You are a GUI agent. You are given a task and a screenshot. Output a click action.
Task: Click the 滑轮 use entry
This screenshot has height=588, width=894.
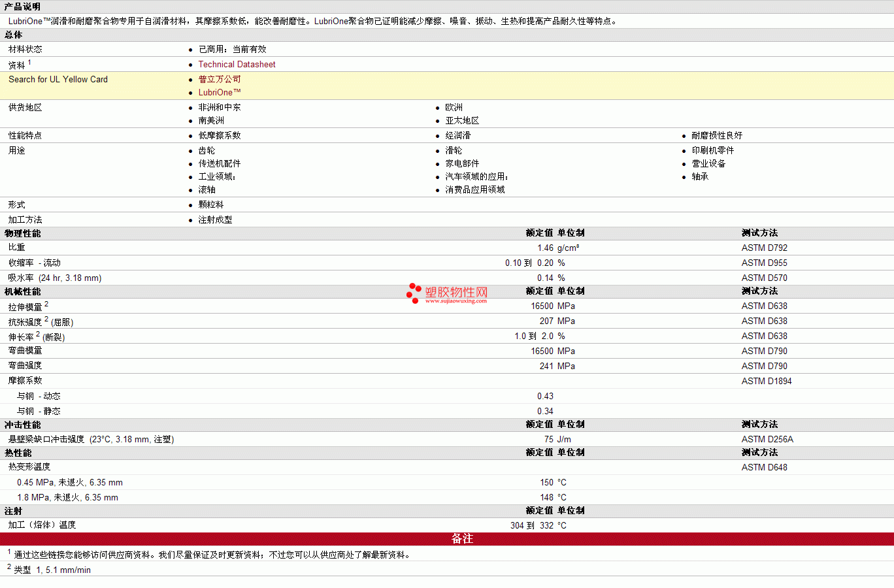tap(454, 150)
